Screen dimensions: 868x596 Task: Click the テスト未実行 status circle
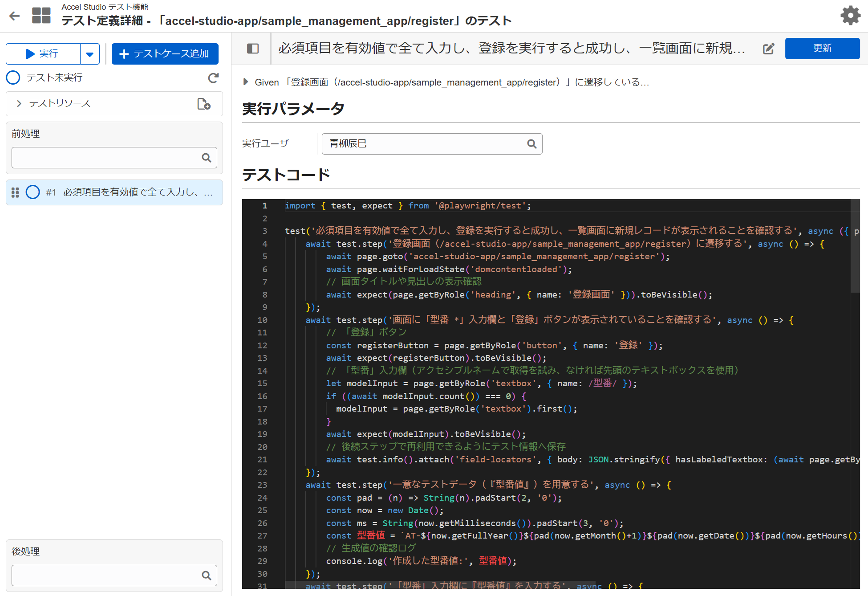pyautogui.click(x=13, y=78)
